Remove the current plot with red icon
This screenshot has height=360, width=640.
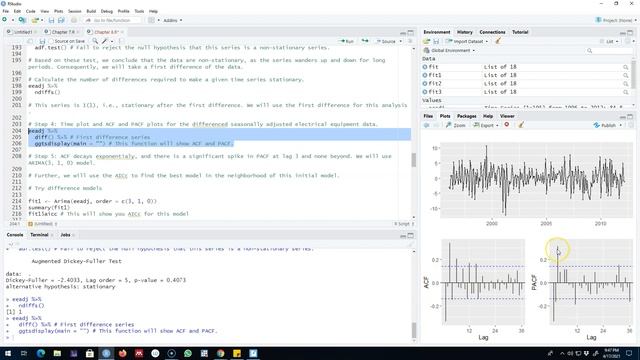(x=507, y=125)
